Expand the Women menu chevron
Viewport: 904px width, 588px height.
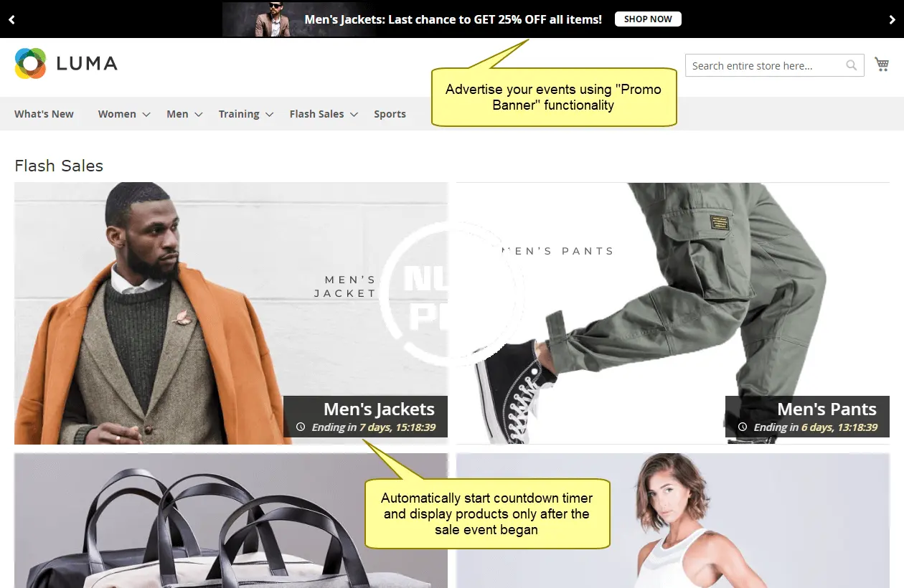pos(146,115)
